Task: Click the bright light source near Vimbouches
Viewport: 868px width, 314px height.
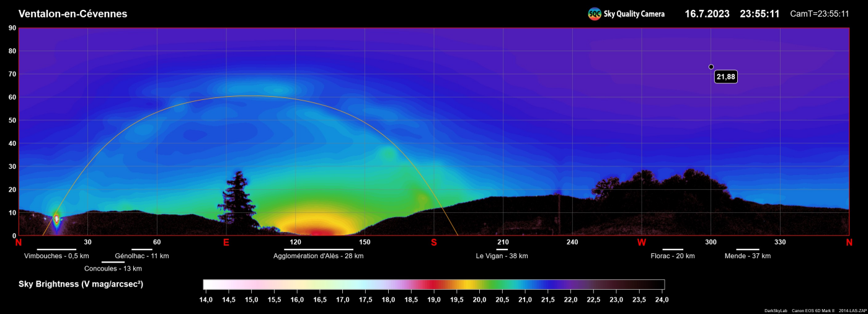Action: [56, 219]
